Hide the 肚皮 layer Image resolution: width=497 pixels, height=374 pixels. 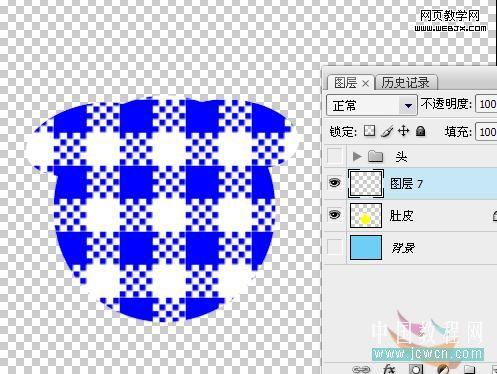tap(335, 215)
